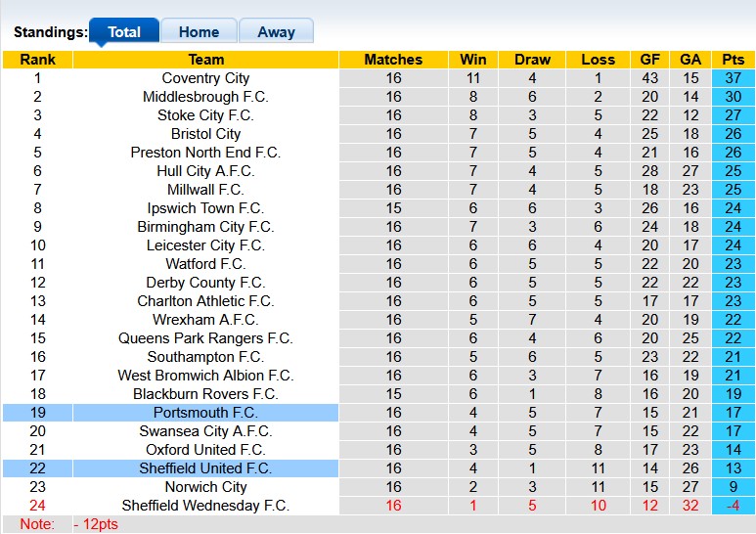756x534 pixels.
Task: Click the Coventry City team name
Action: click(x=205, y=78)
